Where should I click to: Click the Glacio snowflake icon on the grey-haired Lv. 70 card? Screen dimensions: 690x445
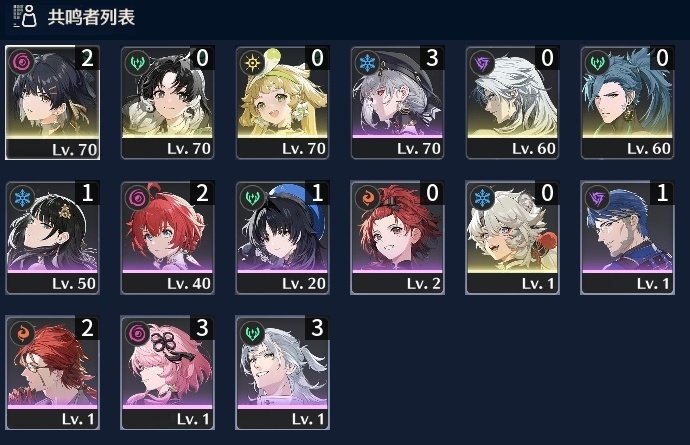click(x=367, y=63)
